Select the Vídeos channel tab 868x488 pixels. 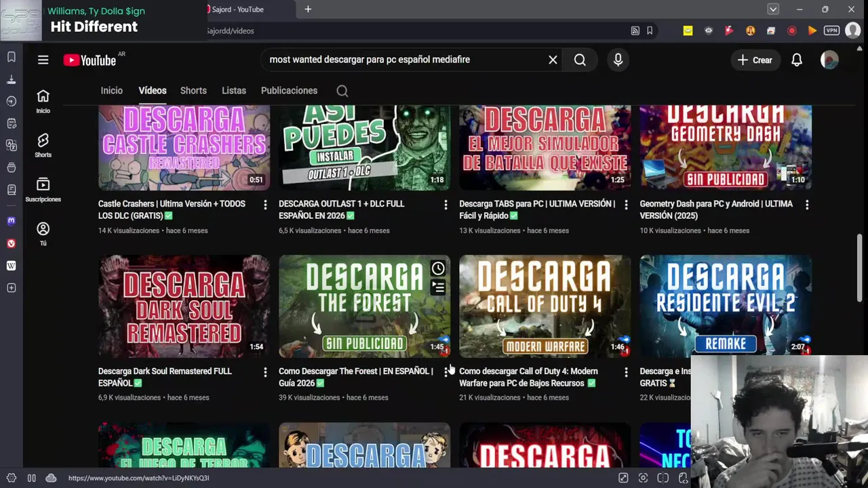(153, 91)
